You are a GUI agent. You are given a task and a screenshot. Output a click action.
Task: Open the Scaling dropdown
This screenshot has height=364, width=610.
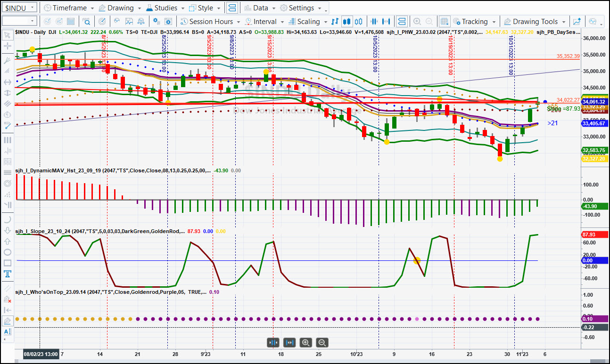307,22
